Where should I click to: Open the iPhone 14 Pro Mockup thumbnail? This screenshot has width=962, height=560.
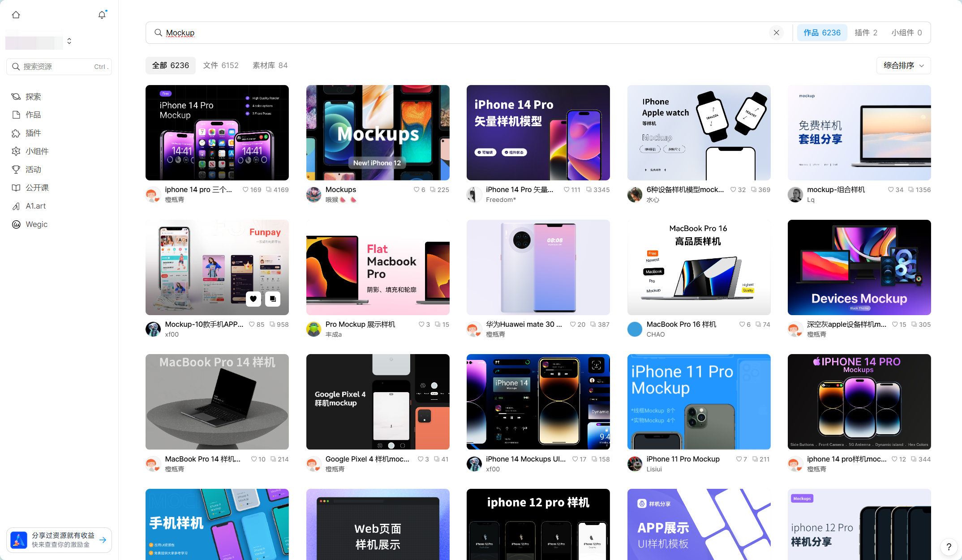[217, 133]
